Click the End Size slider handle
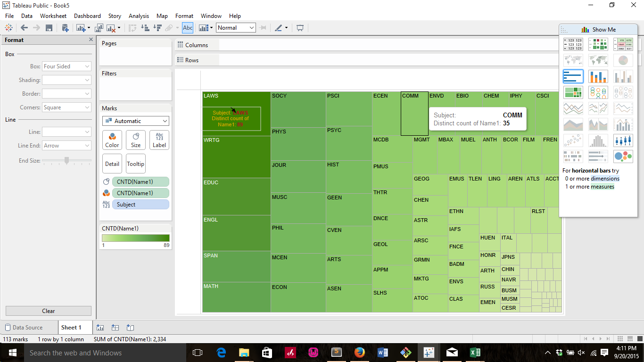 [66, 161]
